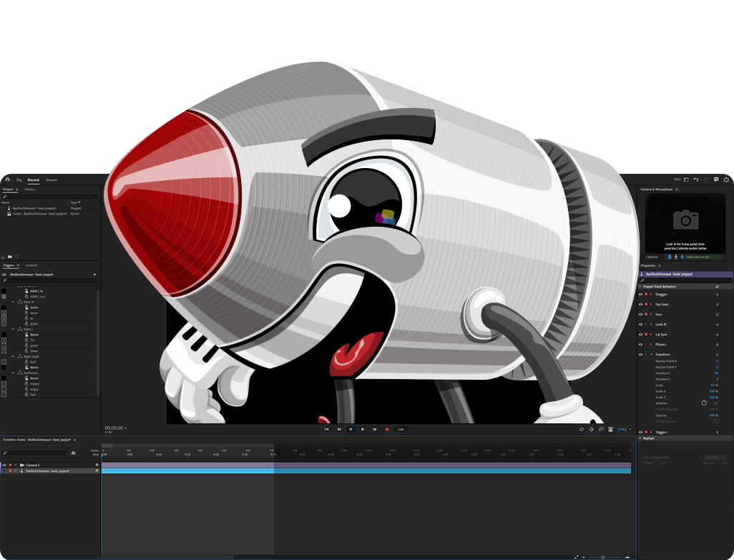The image size is (734, 560).
Task: Open the Controls tab next to Triggers
Action: tap(31, 265)
